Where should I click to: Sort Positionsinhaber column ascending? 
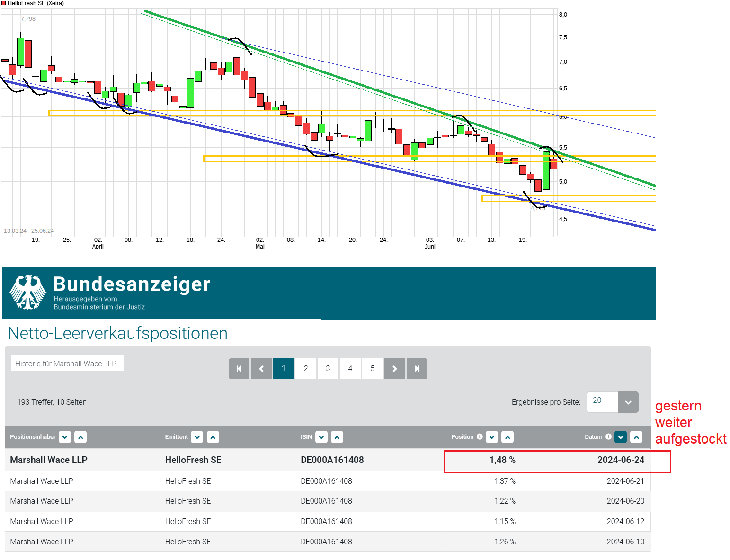click(x=80, y=437)
